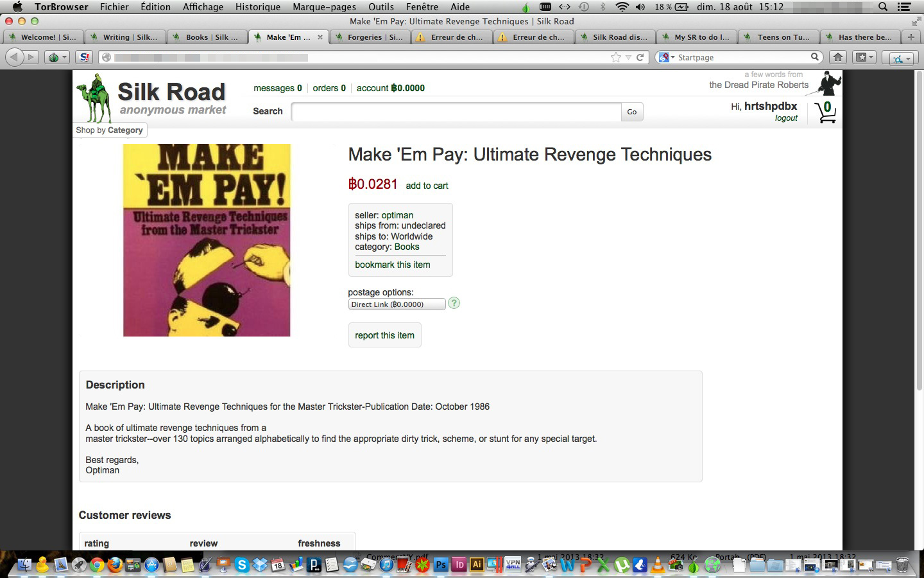
Task: Click the browser forward arrow button
Action: click(30, 57)
